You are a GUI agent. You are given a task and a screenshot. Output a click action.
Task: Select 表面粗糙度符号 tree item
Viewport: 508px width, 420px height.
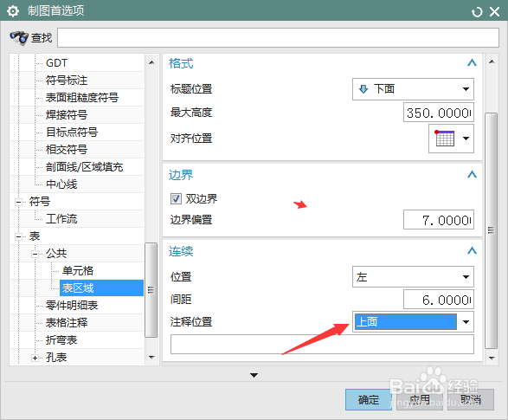(82, 98)
